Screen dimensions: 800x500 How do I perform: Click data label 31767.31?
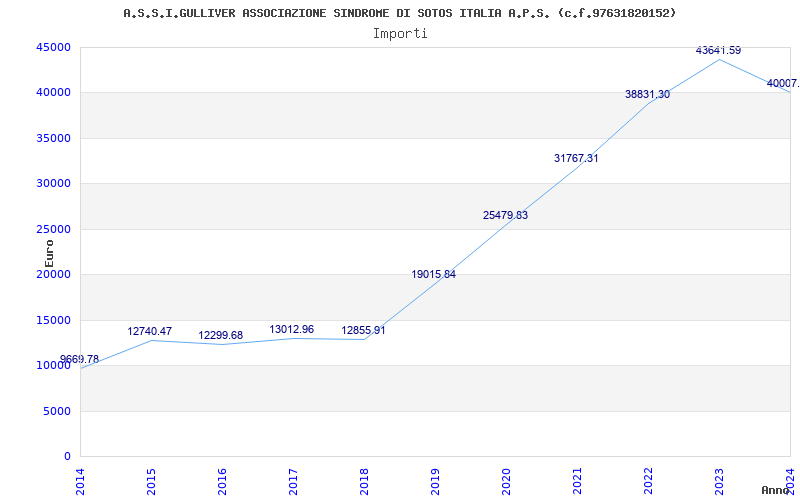[x=576, y=158]
